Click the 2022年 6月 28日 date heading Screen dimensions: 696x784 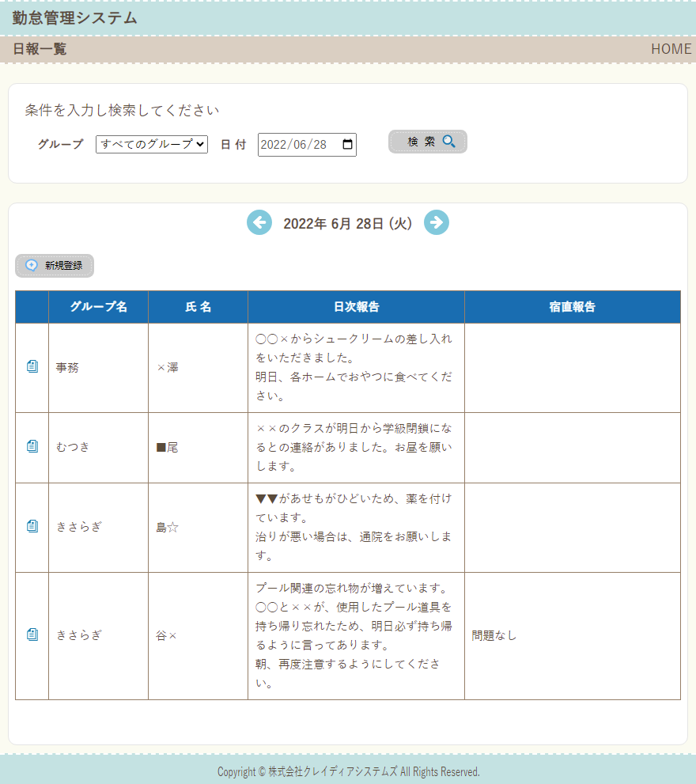click(x=348, y=224)
